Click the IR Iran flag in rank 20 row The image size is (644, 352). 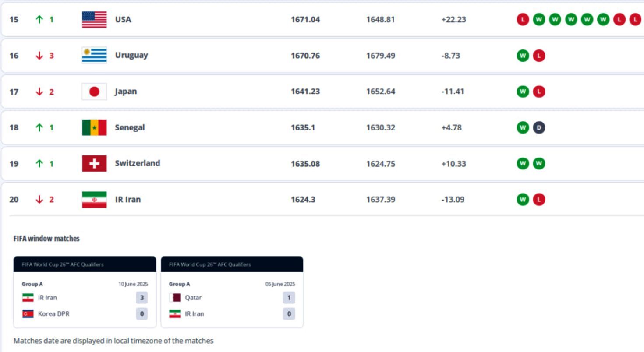coord(94,200)
